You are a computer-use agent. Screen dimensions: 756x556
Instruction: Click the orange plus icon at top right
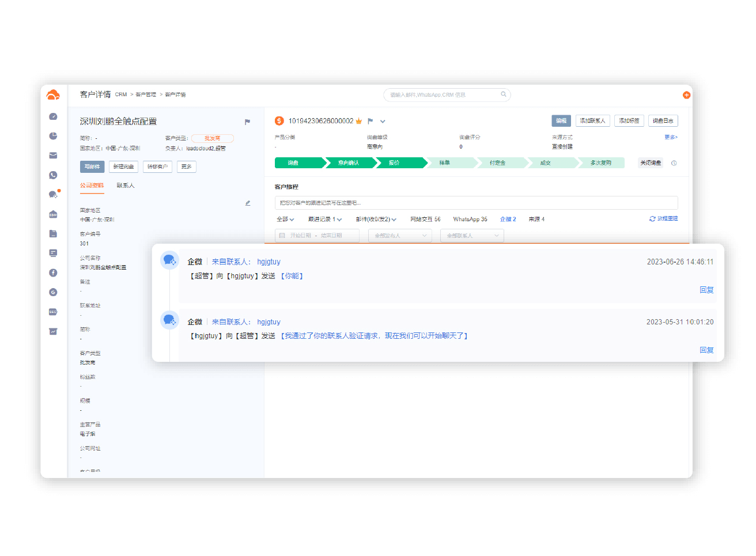click(686, 95)
